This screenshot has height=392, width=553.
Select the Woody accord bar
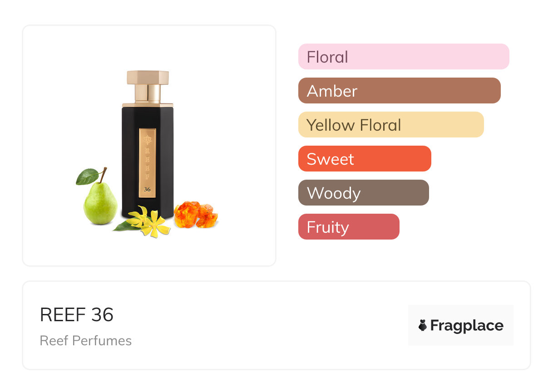click(363, 193)
